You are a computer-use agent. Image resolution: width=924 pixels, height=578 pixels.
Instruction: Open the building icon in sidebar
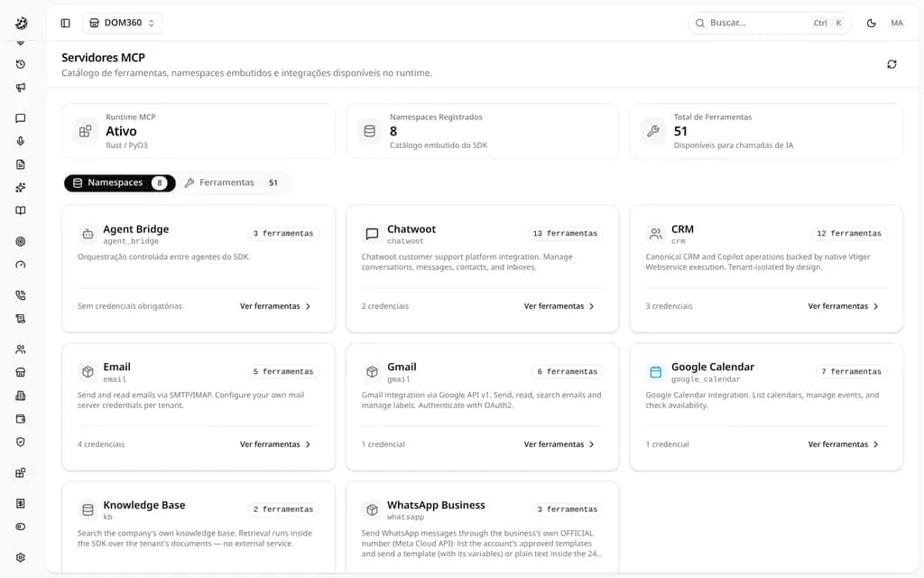pos(21,396)
